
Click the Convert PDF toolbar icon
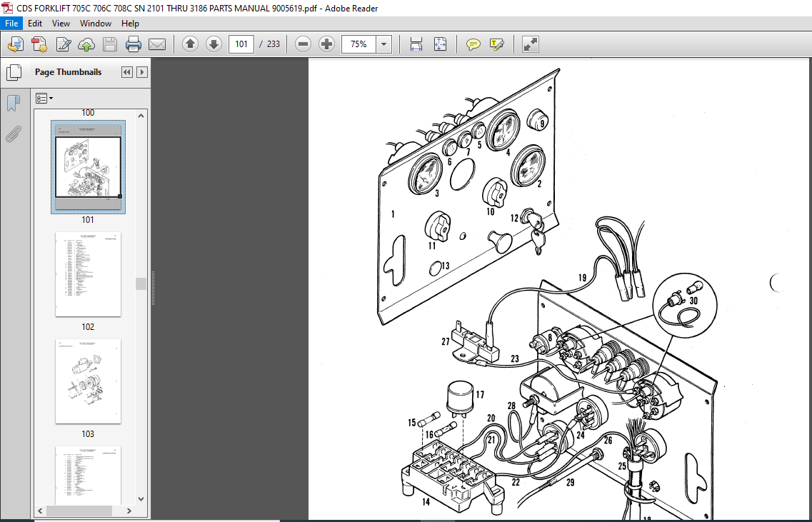tap(39, 44)
